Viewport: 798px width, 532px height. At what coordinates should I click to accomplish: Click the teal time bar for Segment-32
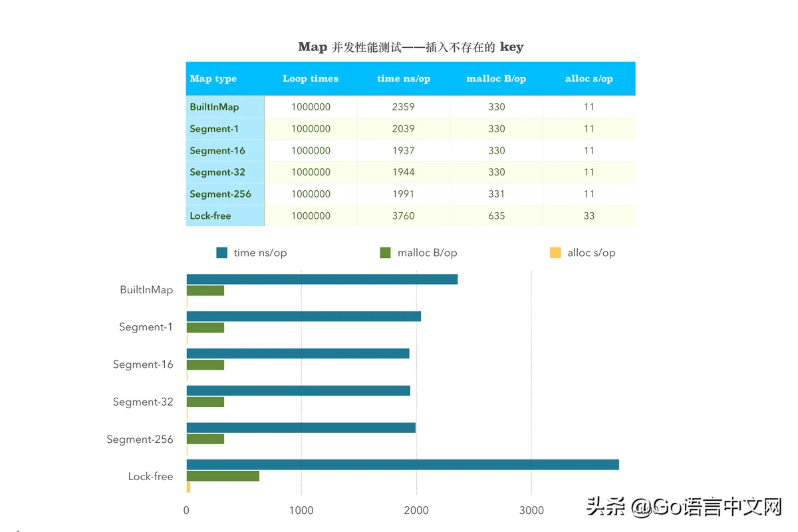(x=299, y=391)
